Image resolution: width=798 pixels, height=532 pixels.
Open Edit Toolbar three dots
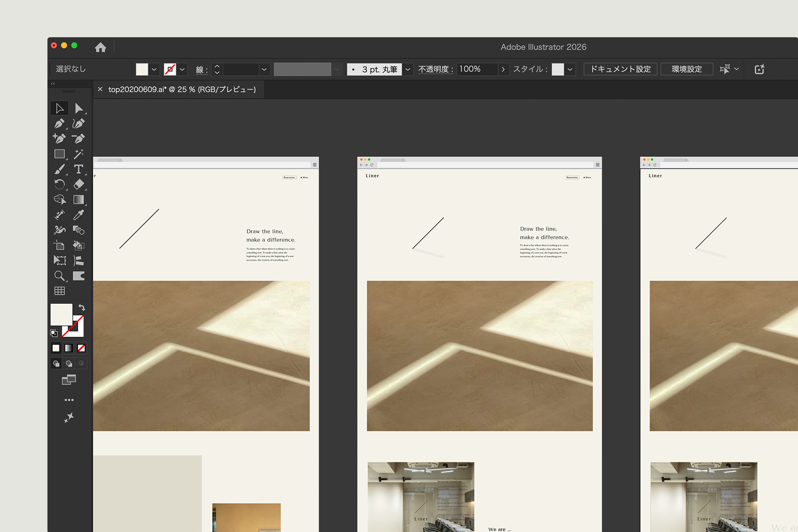coord(69,400)
